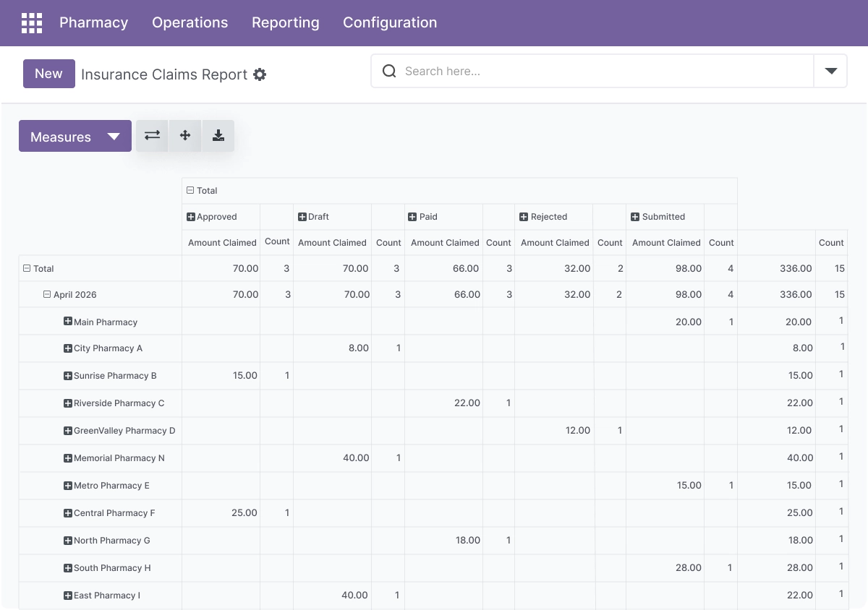
Task: Open the settings gear next to Insurance Claims Report
Action: click(x=260, y=74)
